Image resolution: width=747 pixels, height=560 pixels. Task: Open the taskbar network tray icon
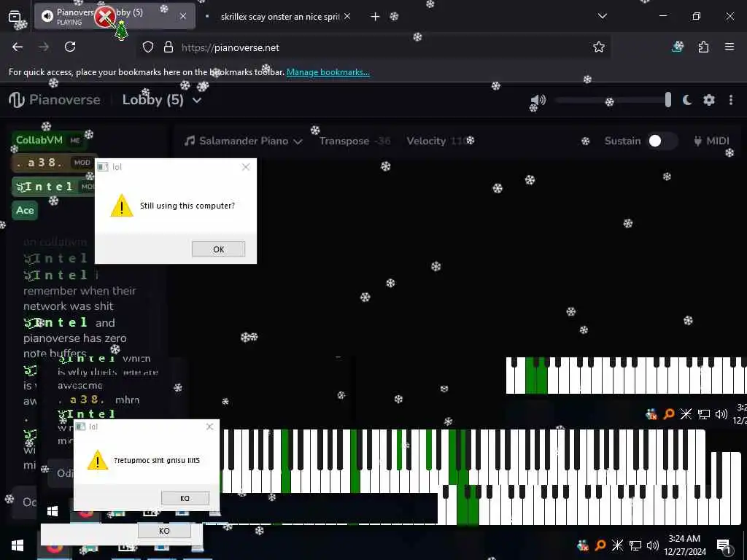click(x=635, y=545)
